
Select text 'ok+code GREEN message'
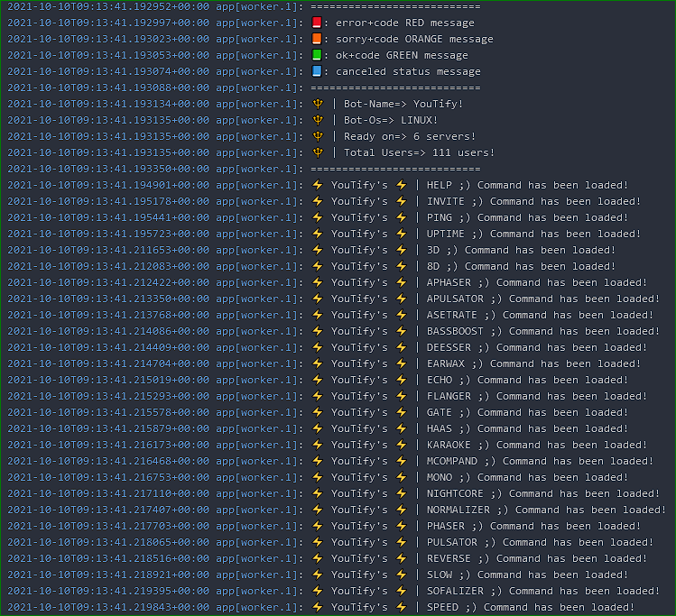(x=402, y=56)
